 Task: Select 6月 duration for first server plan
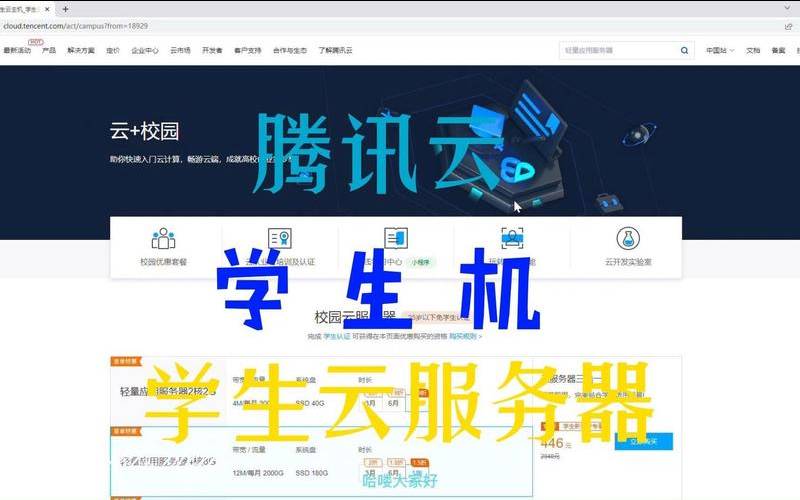[x=393, y=403]
